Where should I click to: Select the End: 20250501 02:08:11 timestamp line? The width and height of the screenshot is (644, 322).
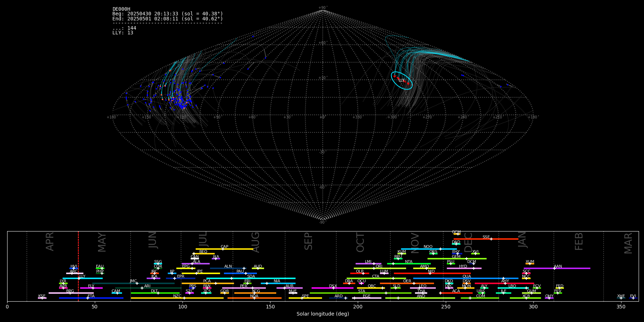167,19
